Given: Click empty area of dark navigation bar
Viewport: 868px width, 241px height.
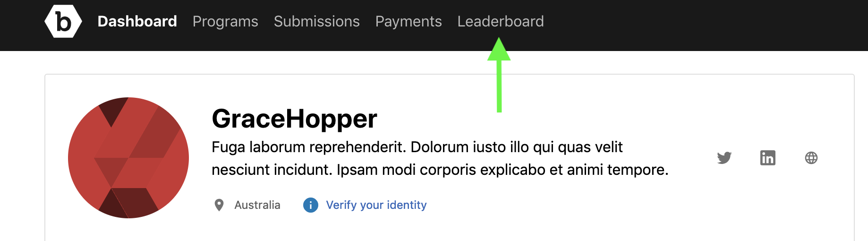Looking at the screenshot, I should (x=699, y=24).
